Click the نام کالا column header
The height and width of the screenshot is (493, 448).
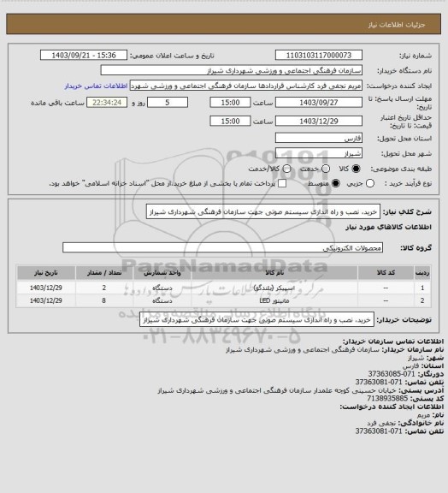coord(274,272)
